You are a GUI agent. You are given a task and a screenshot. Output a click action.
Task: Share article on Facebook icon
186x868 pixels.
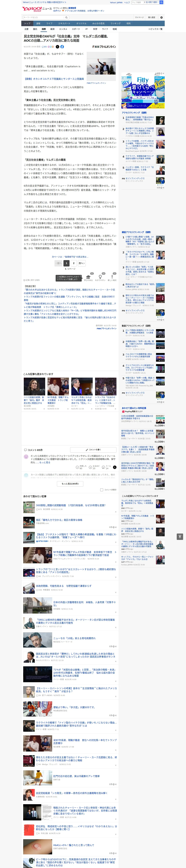[62, 47]
